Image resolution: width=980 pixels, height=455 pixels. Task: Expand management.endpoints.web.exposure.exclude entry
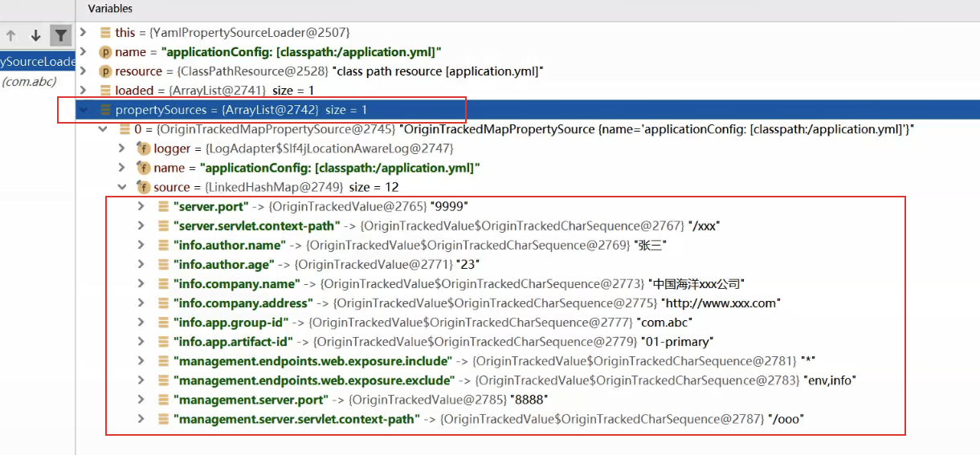[141, 380]
